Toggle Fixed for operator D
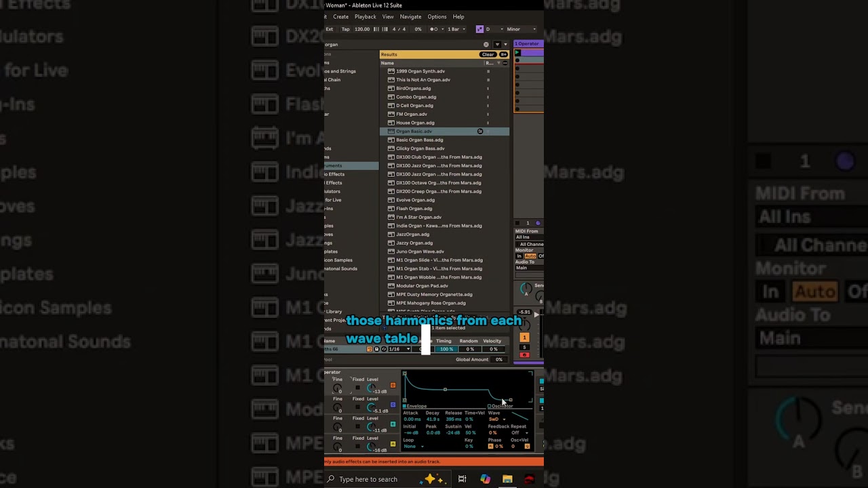The image size is (868, 488). tap(357, 388)
